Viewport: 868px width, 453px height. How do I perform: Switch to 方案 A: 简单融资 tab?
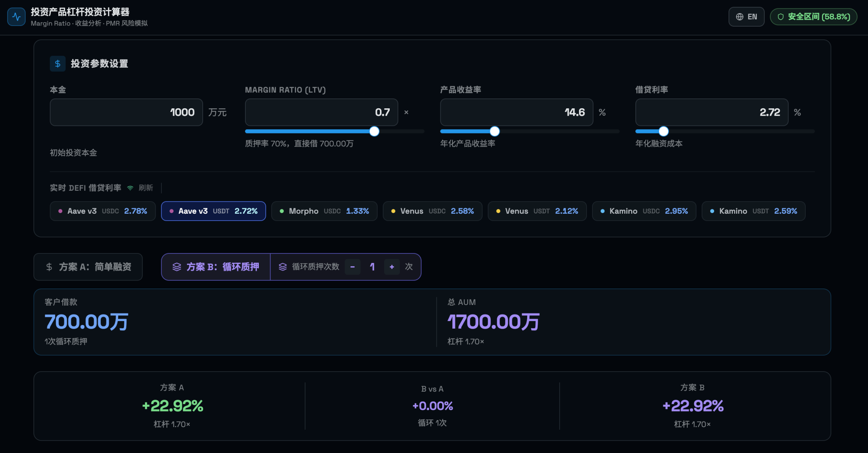88,267
